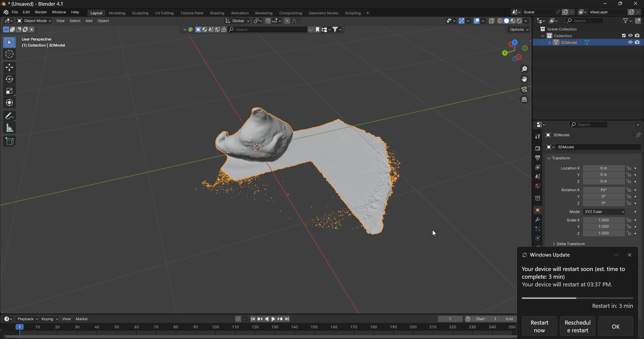Open the Output properties tab
This screenshot has width=644, height=339.
tap(538, 157)
